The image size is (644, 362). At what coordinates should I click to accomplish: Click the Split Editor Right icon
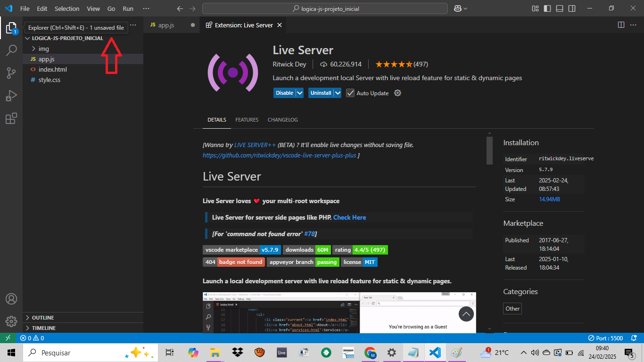pos(621,25)
